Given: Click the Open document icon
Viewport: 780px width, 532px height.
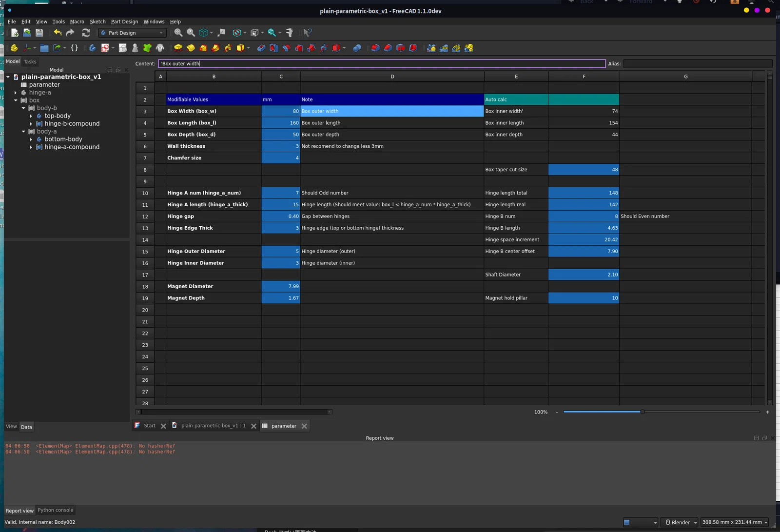Looking at the screenshot, I should click(27, 33).
